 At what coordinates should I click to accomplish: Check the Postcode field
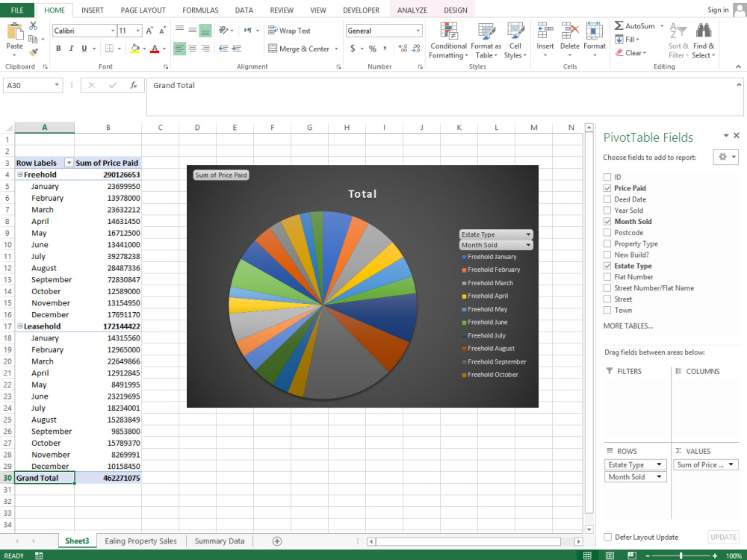pos(607,233)
